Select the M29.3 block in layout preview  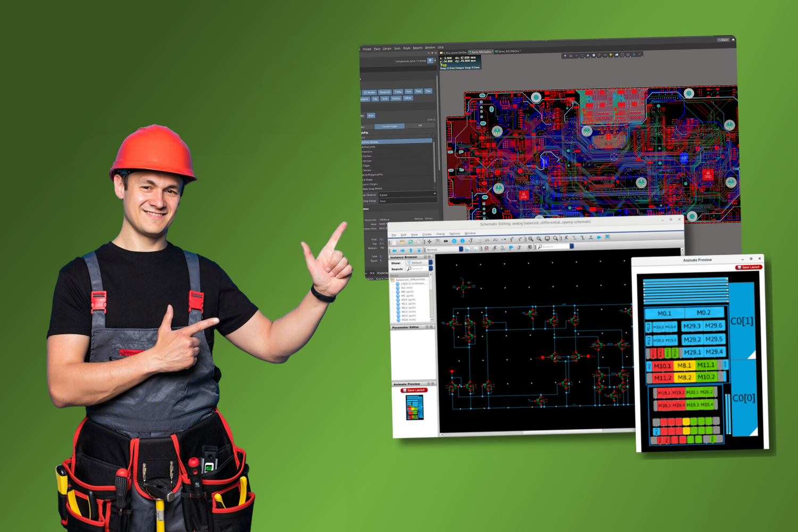(x=692, y=326)
